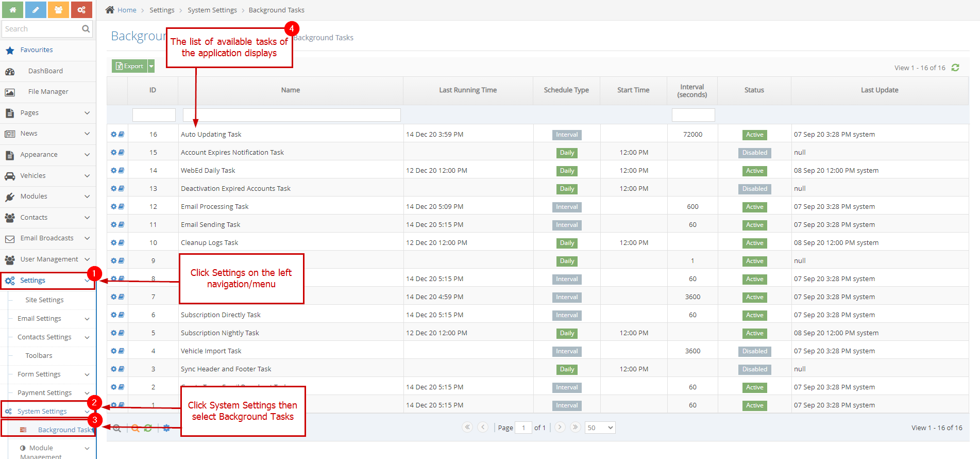Click the search magnifier icon in sidebar
The width and height of the screenshot is (980, 459).
86,29
